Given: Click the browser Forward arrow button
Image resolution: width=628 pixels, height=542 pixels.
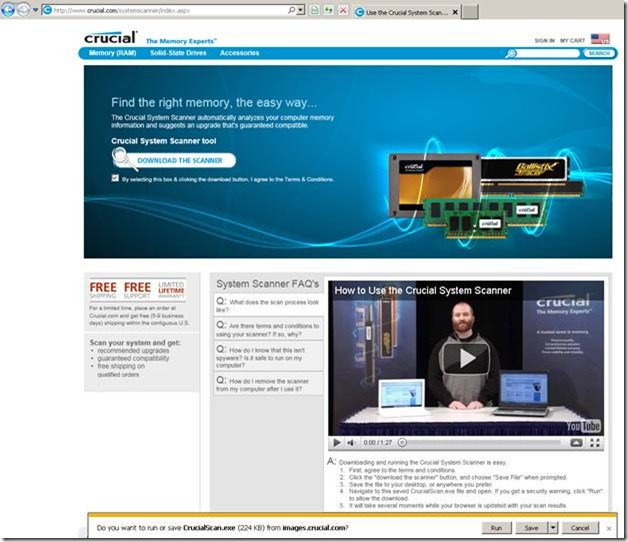Looking at the screenshot, I should pyautogui.click(x=23, y=10).
